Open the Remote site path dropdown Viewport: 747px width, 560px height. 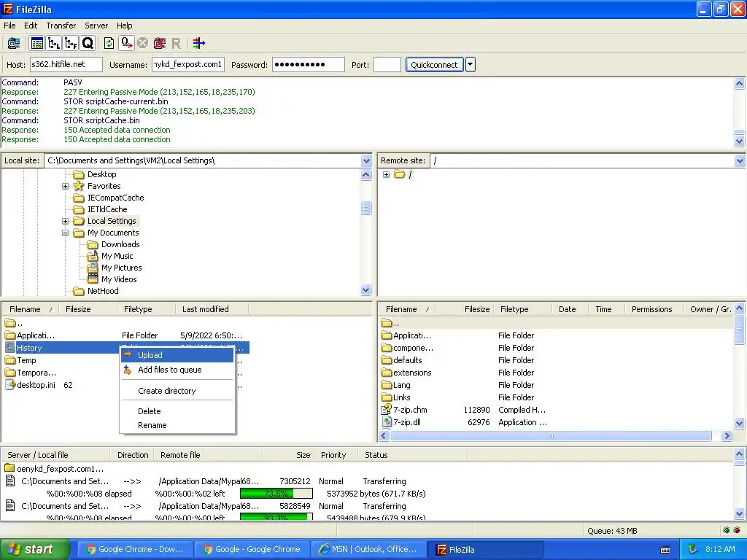pyautogui.click(x=740, y=160)
